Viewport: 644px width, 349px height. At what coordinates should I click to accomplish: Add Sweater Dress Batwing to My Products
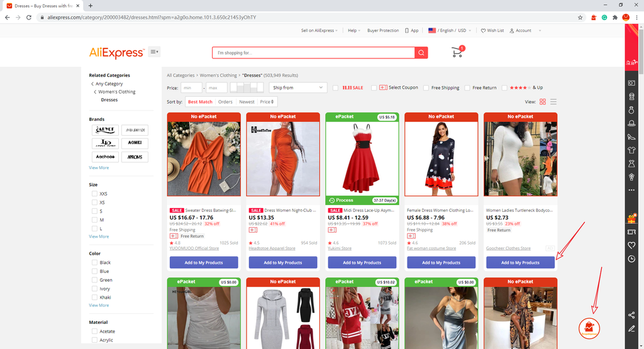(204, 262)
